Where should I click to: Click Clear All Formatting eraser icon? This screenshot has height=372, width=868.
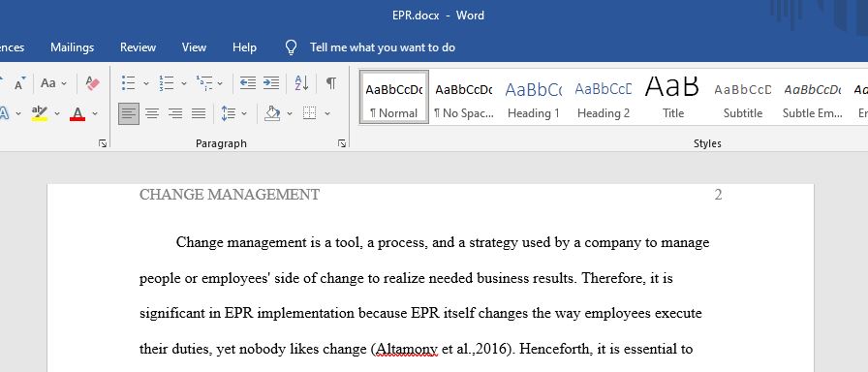coord(92,83)
